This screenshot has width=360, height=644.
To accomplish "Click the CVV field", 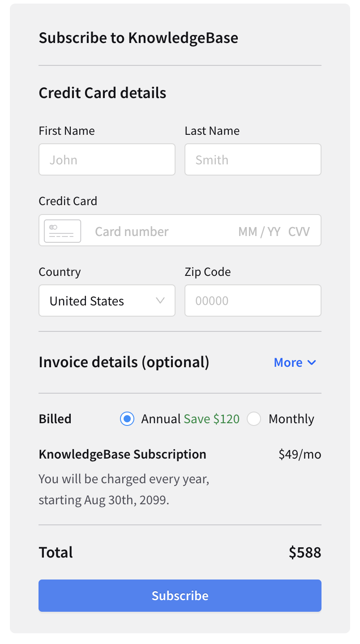I will pos(299,232).
